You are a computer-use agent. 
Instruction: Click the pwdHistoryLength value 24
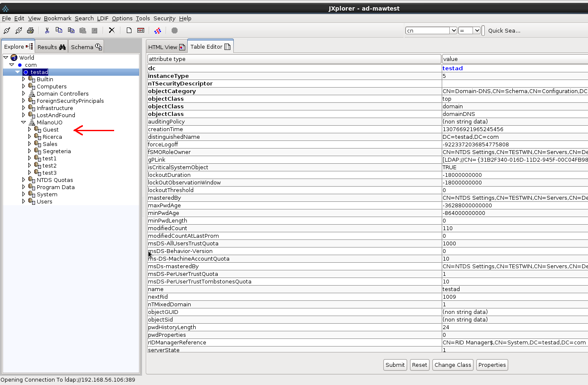[x=515, y=327]
